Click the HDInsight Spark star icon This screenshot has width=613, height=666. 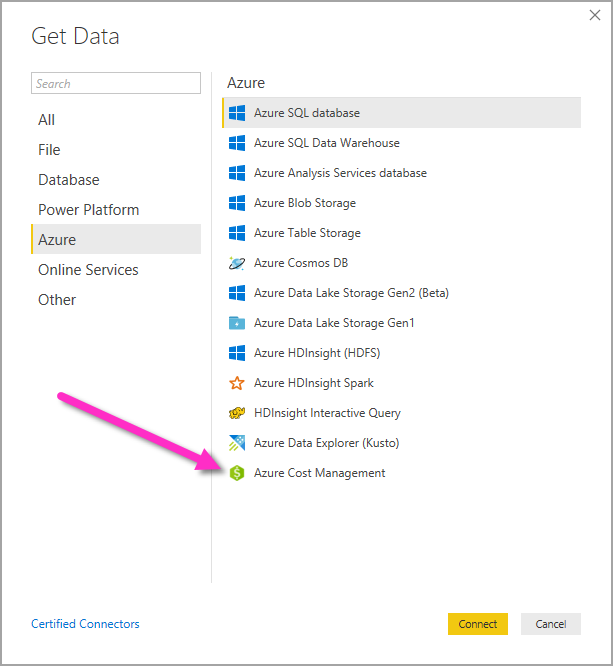[237, 383]
